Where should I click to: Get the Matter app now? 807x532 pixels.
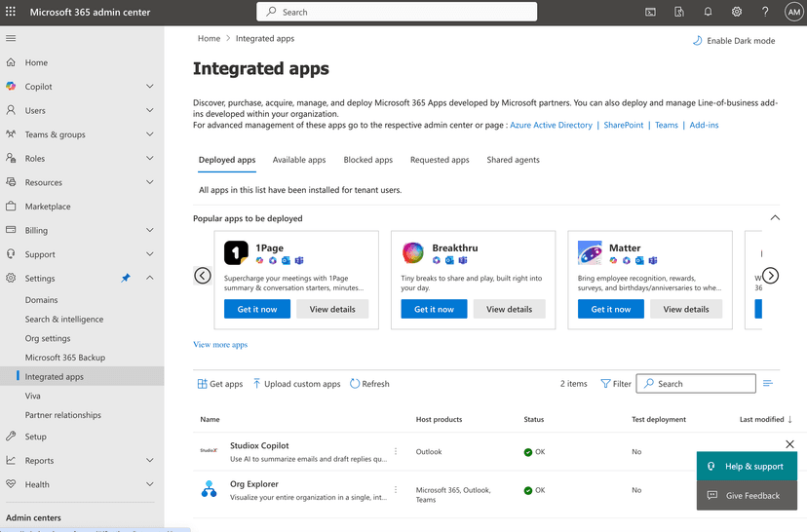(x=611, y=309)
